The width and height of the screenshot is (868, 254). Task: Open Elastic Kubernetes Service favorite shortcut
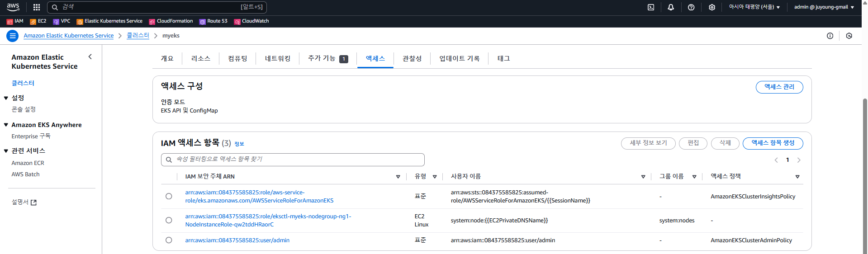[x=109, y=21]
